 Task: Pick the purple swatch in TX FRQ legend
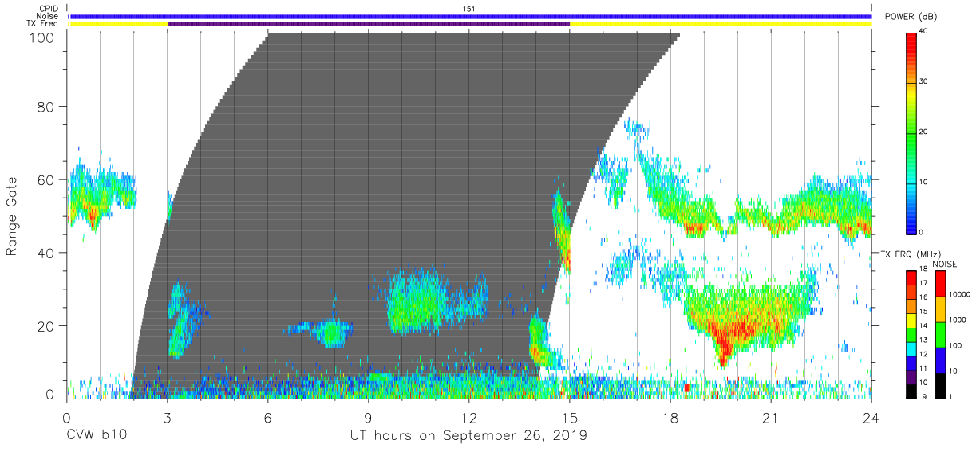coord(911,375)
